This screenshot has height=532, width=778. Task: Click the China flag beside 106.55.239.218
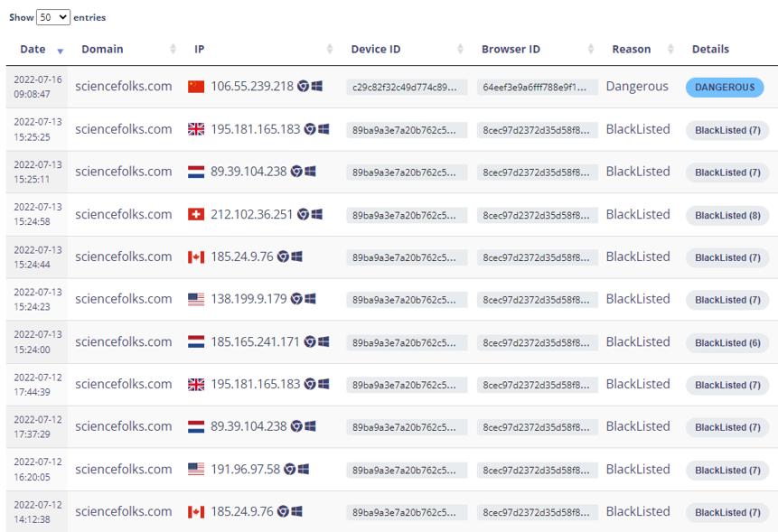point(196,87)
